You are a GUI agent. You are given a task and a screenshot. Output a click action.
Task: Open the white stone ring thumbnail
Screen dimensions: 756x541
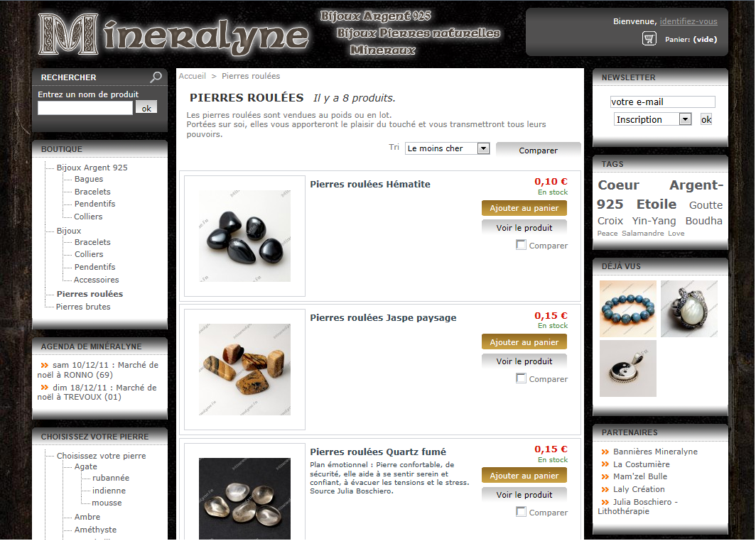(x=689, y=309)
